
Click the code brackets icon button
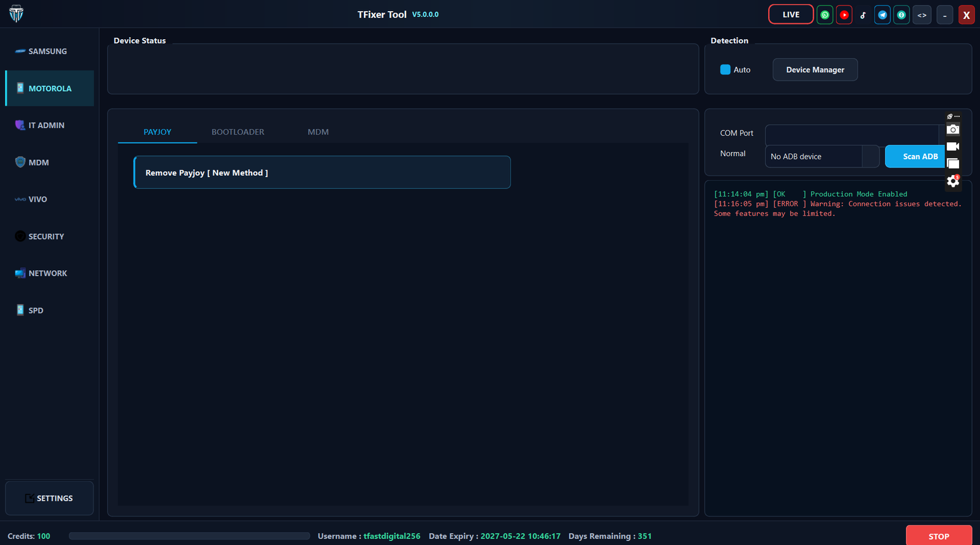point(922,15)
